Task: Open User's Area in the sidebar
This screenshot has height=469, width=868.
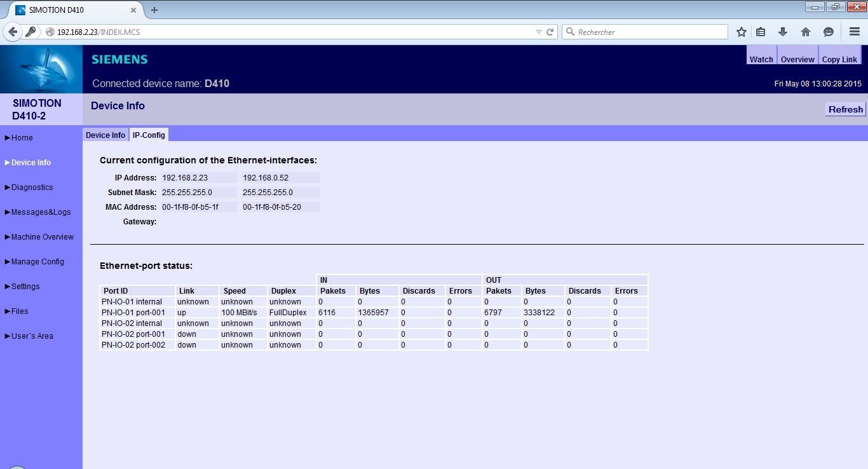Action: click(32, 336)
